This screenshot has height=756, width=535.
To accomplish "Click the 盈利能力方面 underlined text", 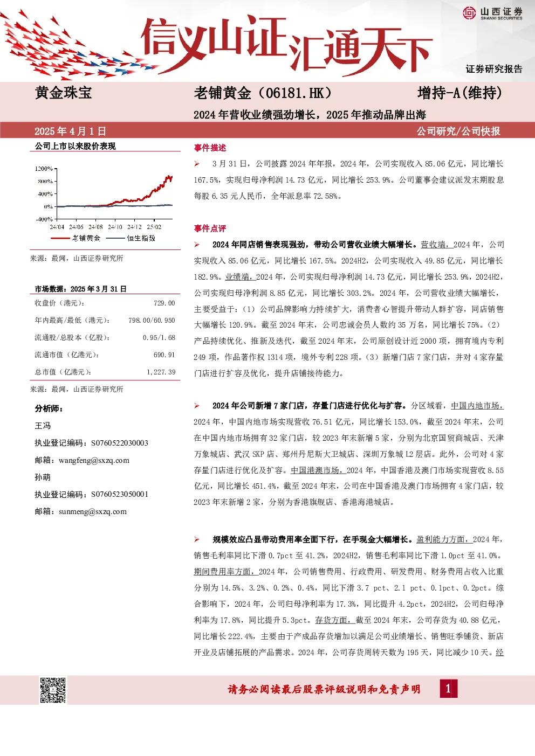I will pyautogui.click(x=444, y=539).
